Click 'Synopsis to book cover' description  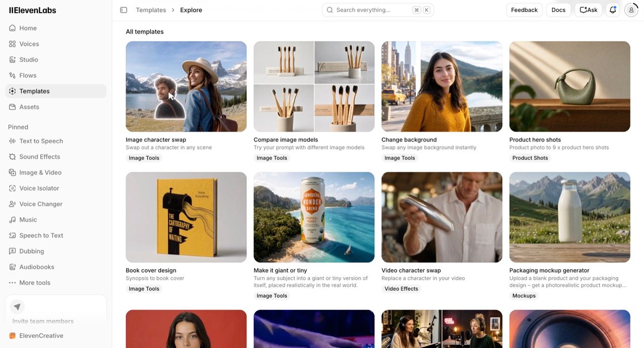[155, 278]
